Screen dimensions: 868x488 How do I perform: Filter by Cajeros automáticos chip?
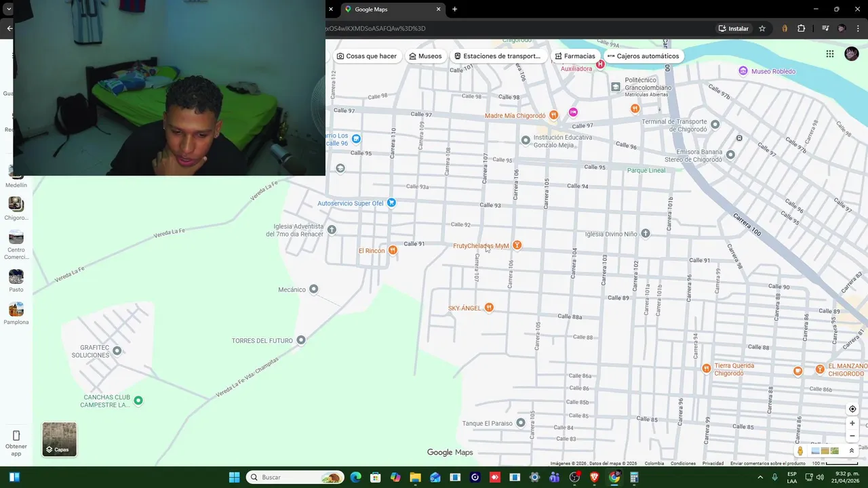643,56
